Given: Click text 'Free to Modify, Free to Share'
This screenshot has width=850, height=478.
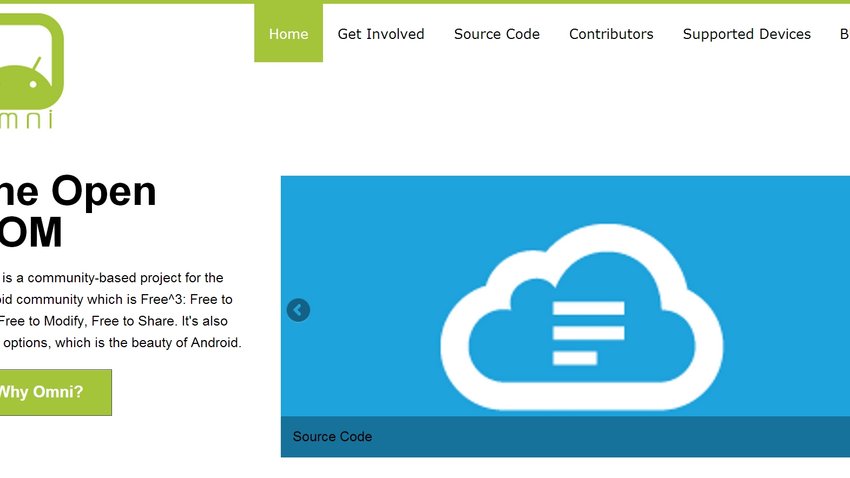Looking at the screenshot, I should click(88, 321).
